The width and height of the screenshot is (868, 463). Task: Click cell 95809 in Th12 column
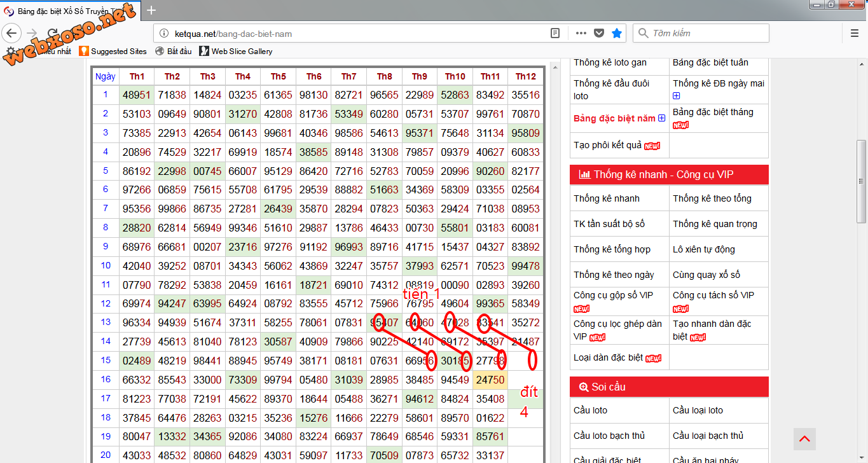(526, 134)
